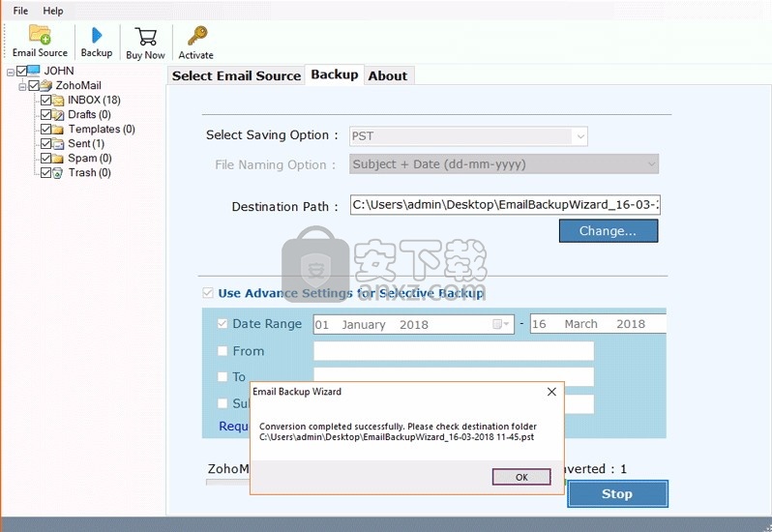772x532 pixels.
Task: Select the INBOX (18) folder label
Action: pos(94,100)
